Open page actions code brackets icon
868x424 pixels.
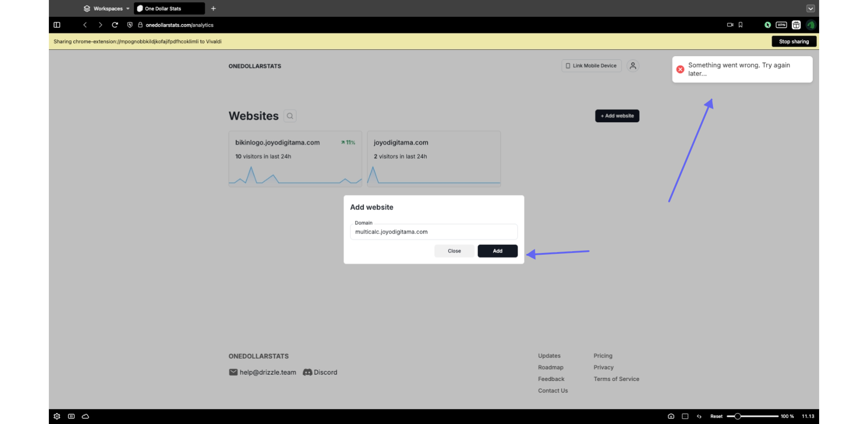(x=699, y=416)
